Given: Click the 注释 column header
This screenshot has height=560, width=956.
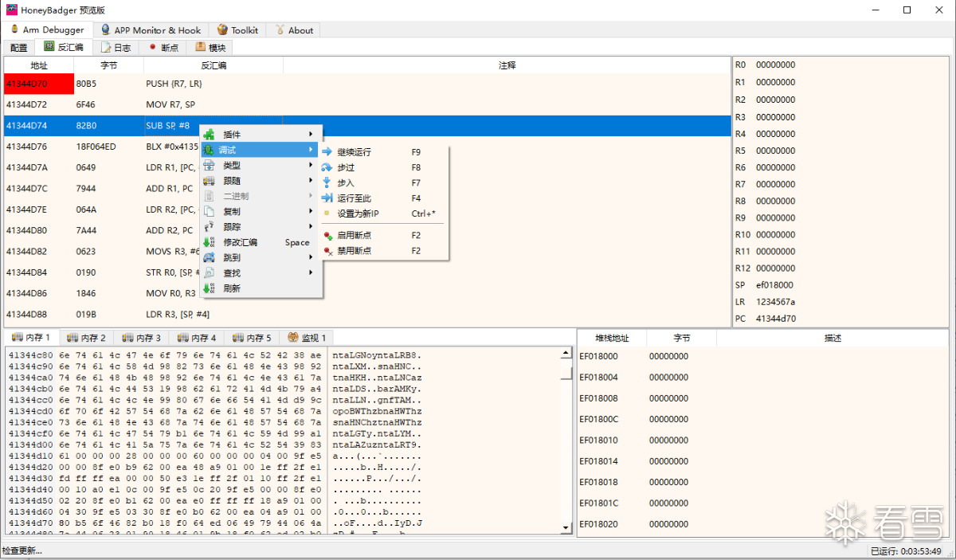Looking at the screenshot, I should [507, 65].
